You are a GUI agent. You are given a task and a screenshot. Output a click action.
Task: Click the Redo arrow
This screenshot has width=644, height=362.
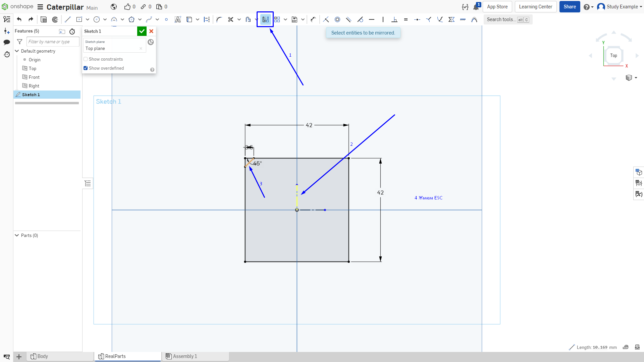31,19
